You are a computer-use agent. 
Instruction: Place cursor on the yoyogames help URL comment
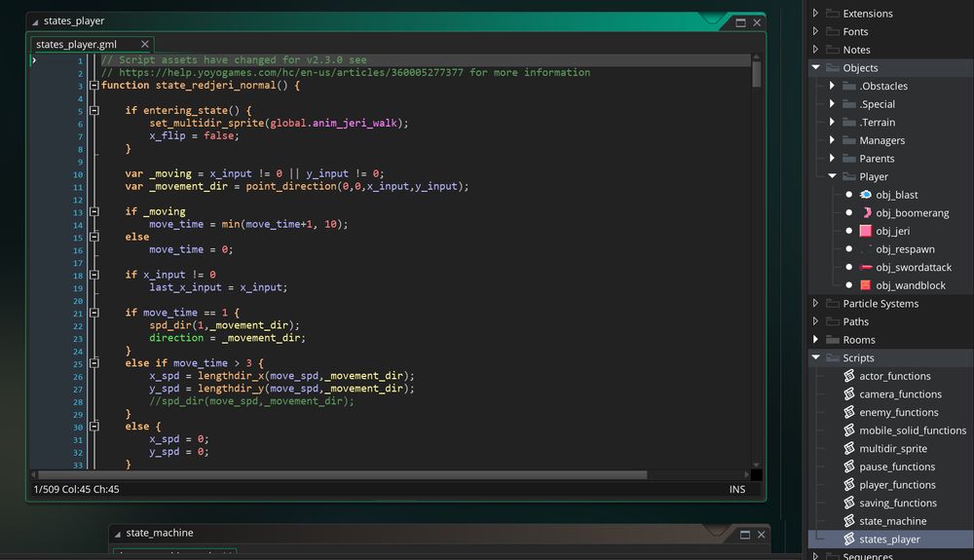point(346,73)
